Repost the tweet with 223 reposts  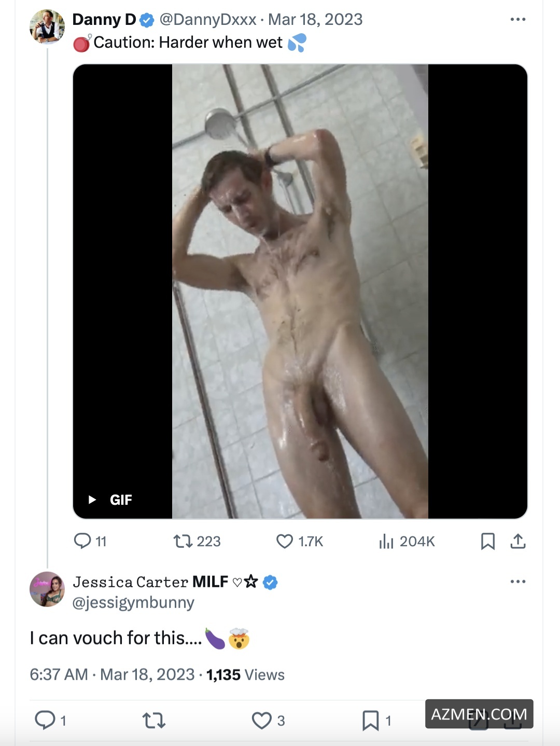tap(183, 541)
